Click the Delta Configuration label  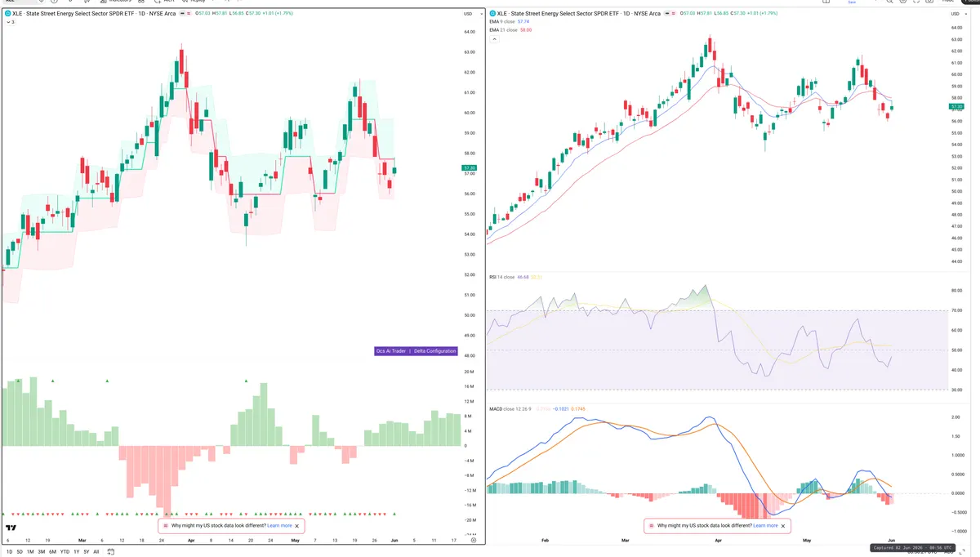click(x=435, y=351)
